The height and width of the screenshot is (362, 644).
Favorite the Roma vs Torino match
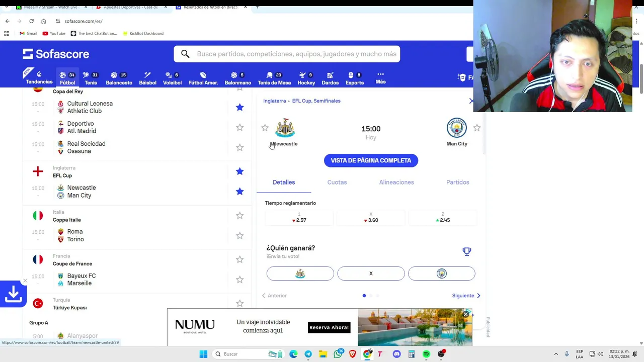240,235
